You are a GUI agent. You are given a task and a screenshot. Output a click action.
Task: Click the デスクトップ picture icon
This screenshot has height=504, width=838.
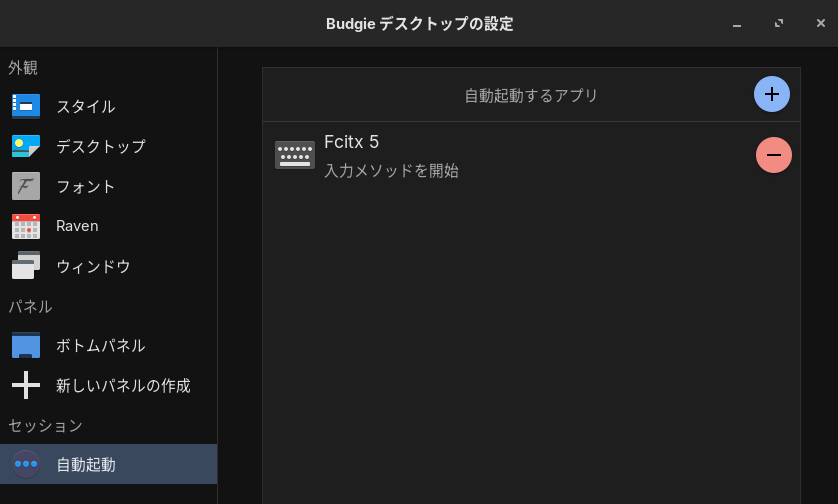(x=26, y=146)
